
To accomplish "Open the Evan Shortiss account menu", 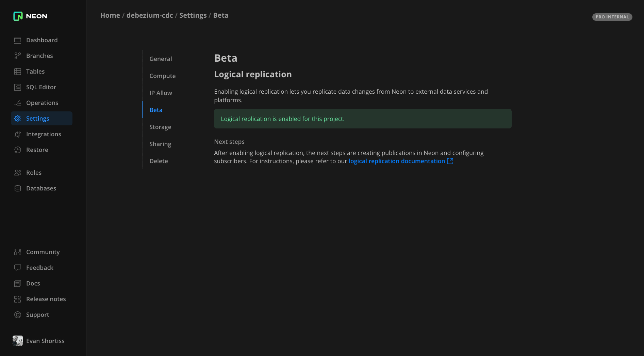I will click(x=45, y=341).
